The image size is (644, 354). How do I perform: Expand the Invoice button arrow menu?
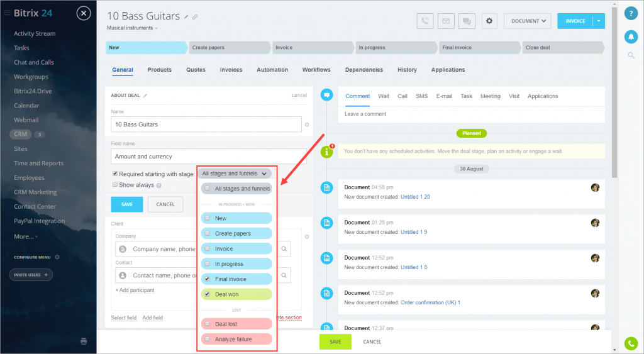599,21
